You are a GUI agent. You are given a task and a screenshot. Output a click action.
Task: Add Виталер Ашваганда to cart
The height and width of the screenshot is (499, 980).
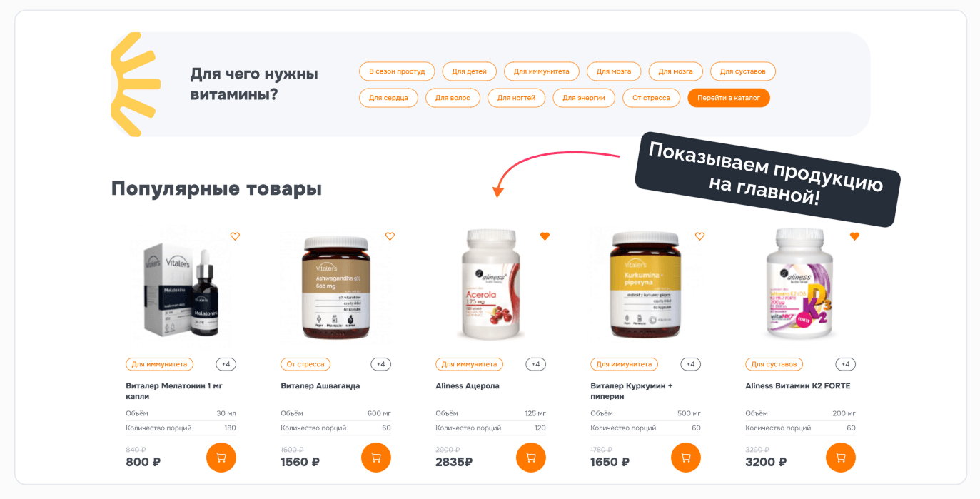coord(376,458)
